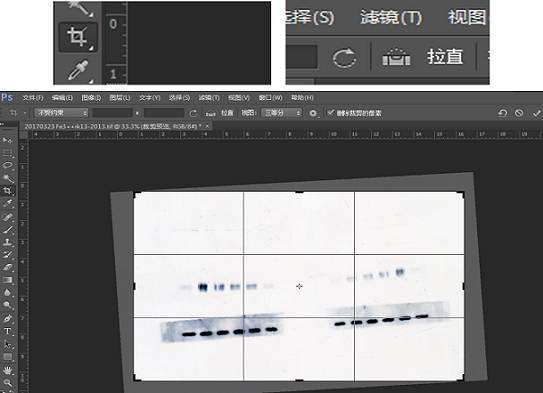Viewport: 543px width, 393px height.
Task: Click the 拉直 straighten button in options bar
Action: tap(227, 113)
